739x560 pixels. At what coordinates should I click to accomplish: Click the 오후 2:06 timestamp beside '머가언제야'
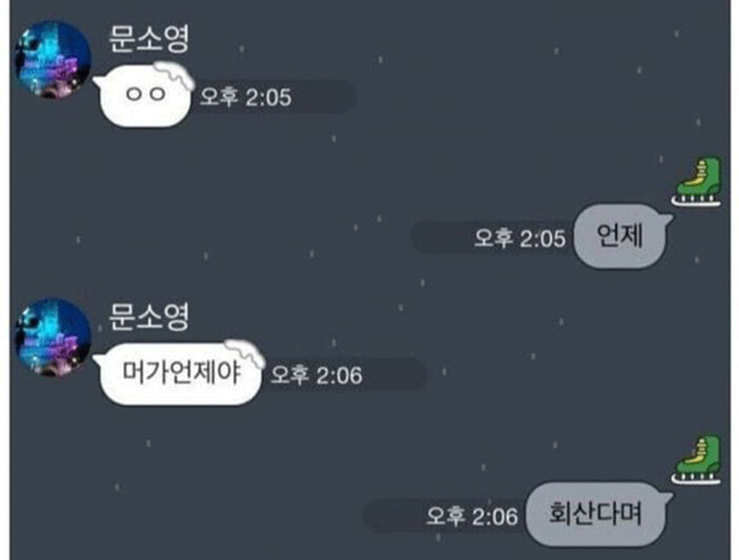pos(316,375)
